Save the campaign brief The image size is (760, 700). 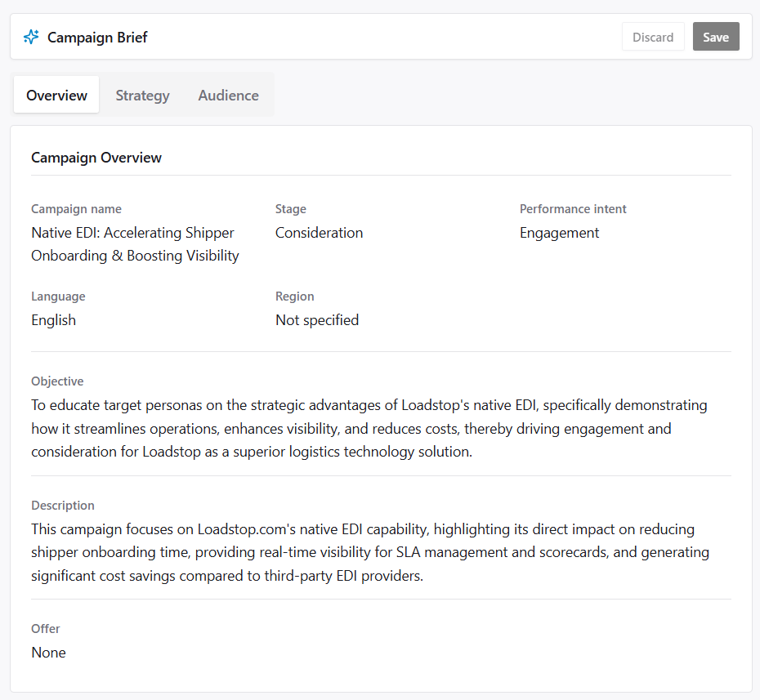716,36
